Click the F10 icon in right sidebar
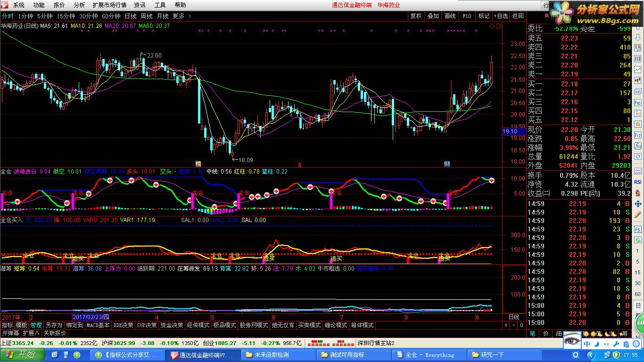 tap(638, 103)
